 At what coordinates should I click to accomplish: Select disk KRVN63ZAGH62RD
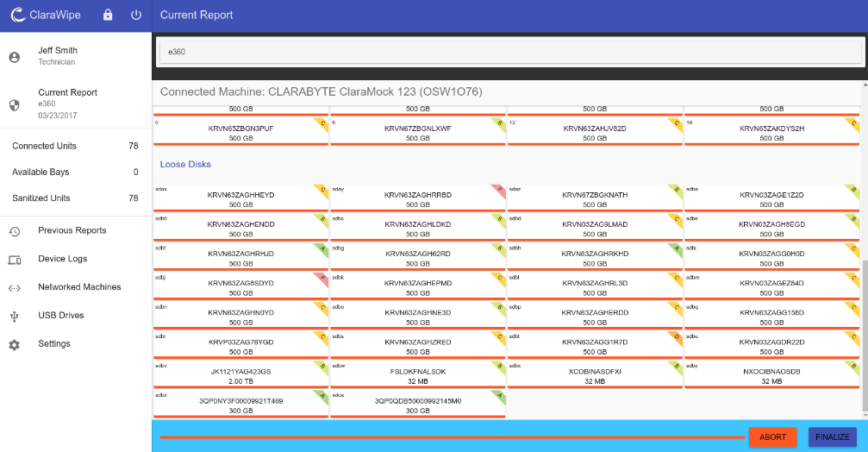pyautogui.click(x=418, y=258)
